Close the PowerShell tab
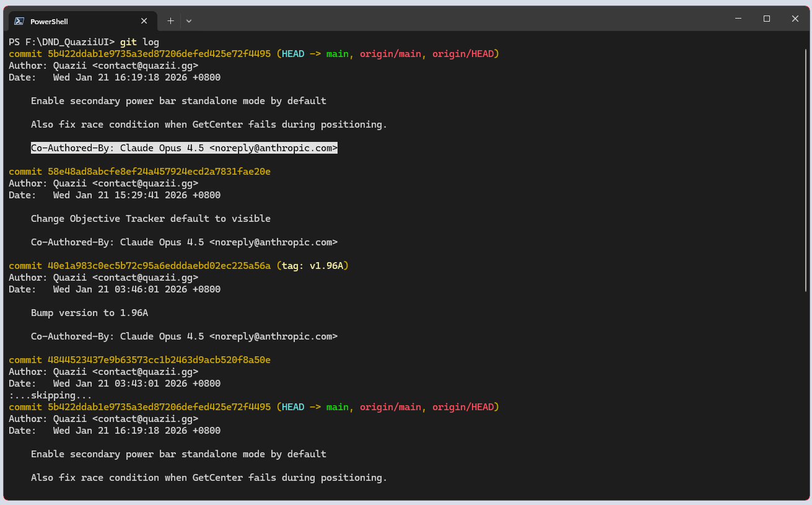 (144, 21)
